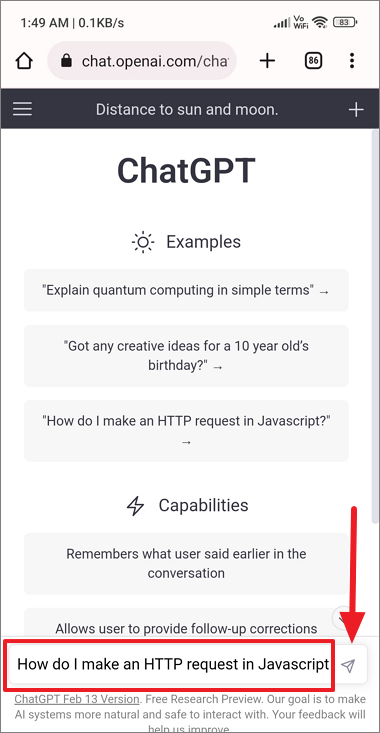
Task: Tap the "Distance to sun and moon." chat title
Action: tap(187, 109)
